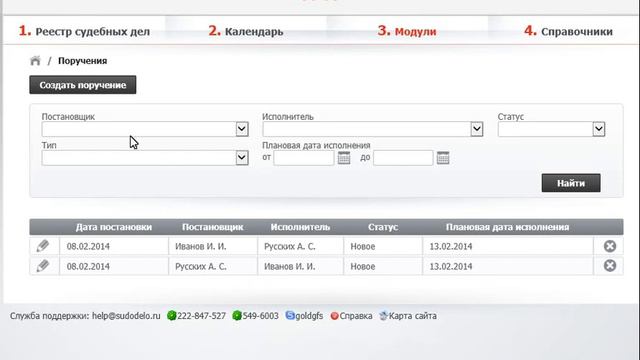
Task: Focus the 'до' planned date field
Action: tap(403, 158)
